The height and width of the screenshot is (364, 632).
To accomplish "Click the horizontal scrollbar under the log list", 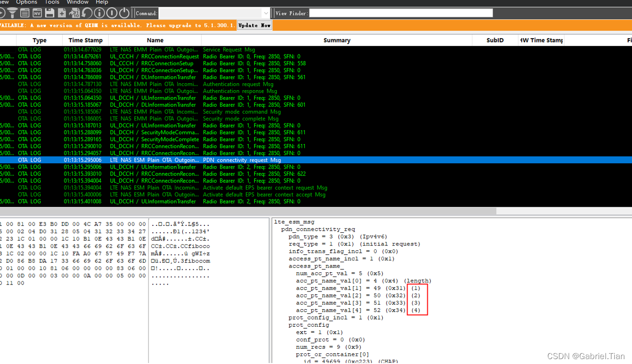I will (x=248, y=211).
